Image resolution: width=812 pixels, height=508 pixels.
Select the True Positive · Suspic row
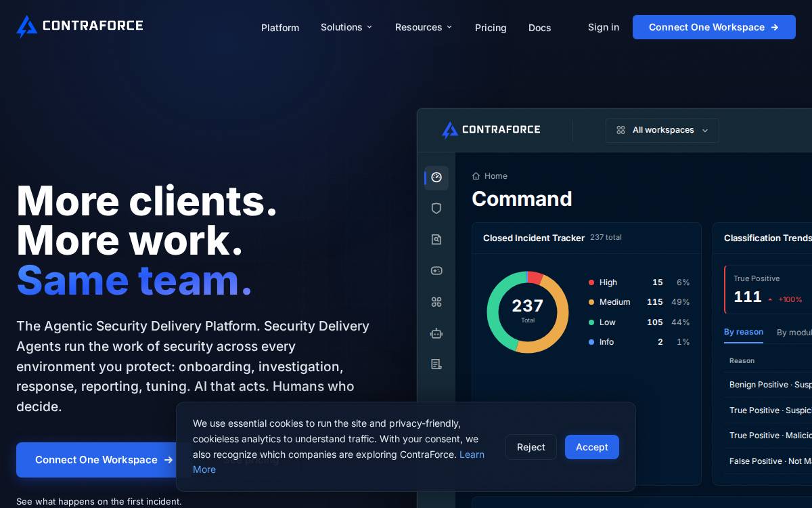click(x=768, y=410)
